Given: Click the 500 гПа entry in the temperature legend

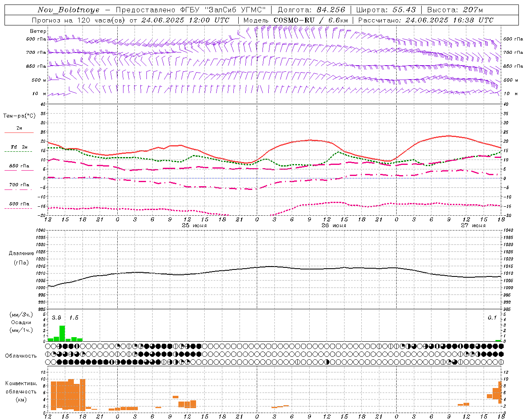Looking at the screenshot, I should 19,205.
